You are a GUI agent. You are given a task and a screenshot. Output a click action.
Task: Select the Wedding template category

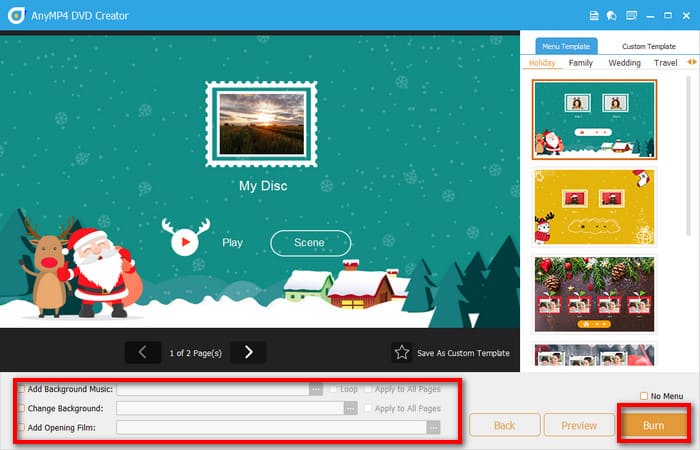624,63
